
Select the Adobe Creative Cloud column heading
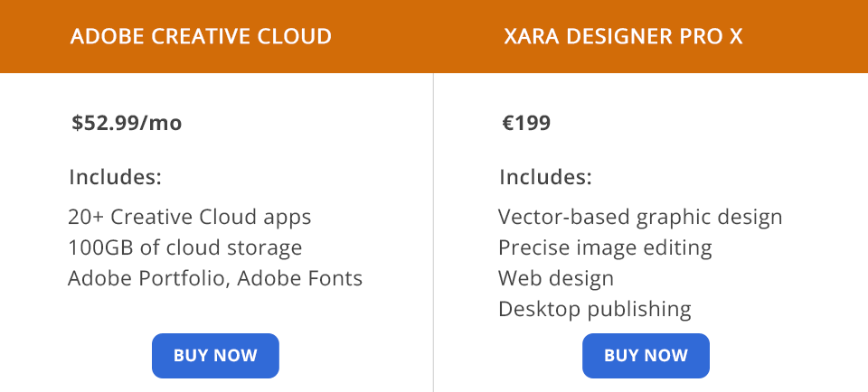[201, 37]
